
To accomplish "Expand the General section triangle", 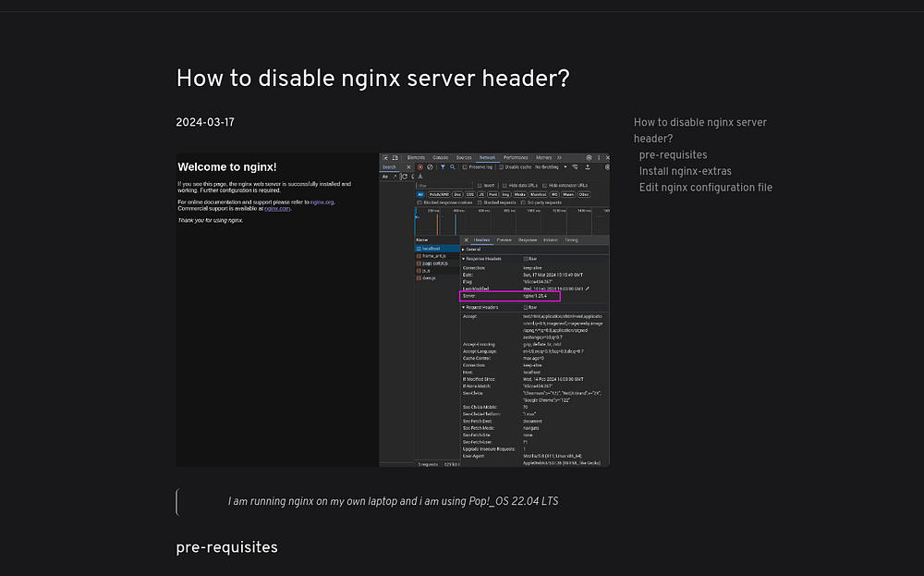I will pyautogui.click(x=463, y=250).
